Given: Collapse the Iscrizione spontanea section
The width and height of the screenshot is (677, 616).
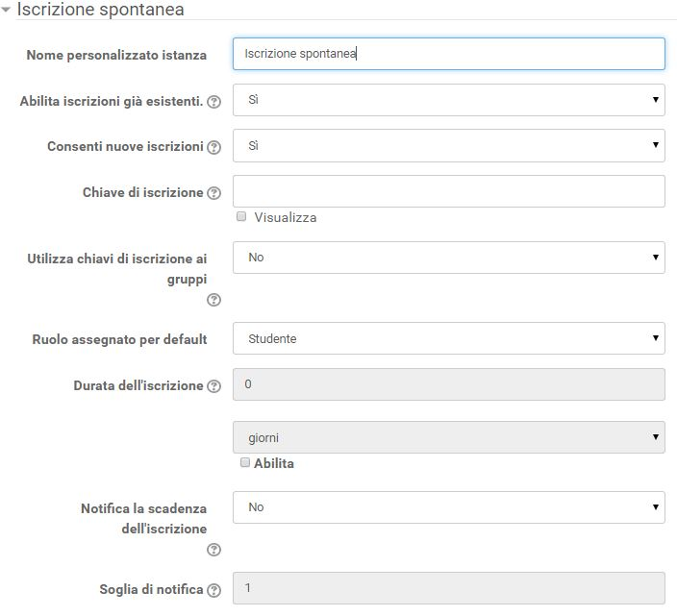Looking at the screenshot, I should tap(6, 10).
